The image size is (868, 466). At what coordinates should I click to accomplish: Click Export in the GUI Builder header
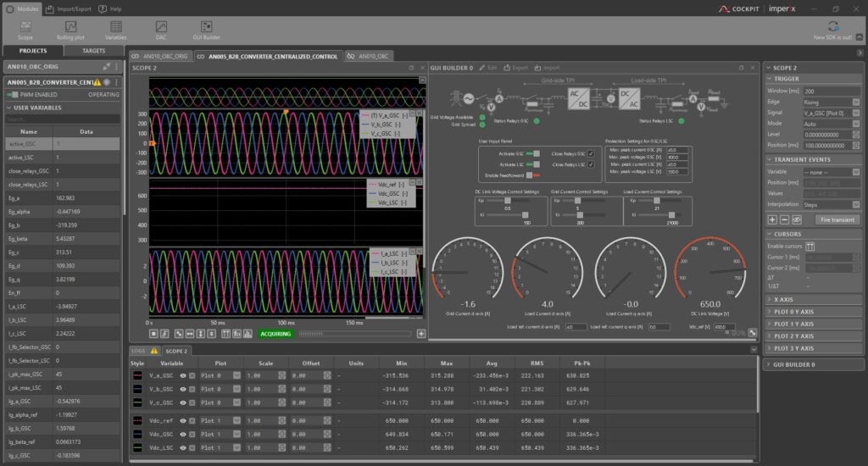[516, 67]
